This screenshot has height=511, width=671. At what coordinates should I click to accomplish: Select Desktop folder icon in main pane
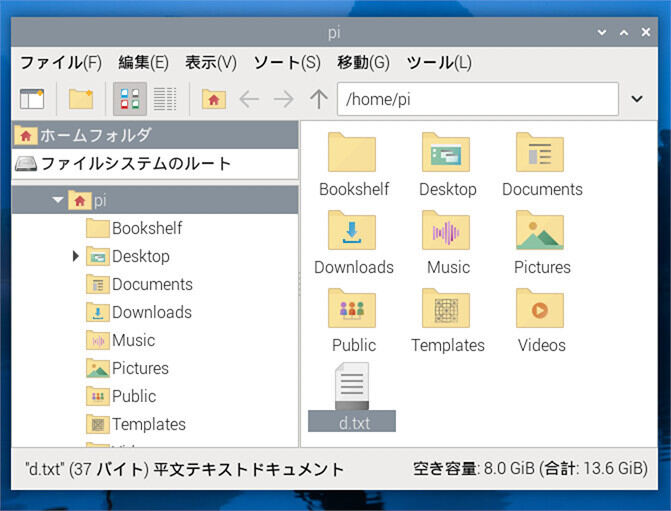[446, 153]
